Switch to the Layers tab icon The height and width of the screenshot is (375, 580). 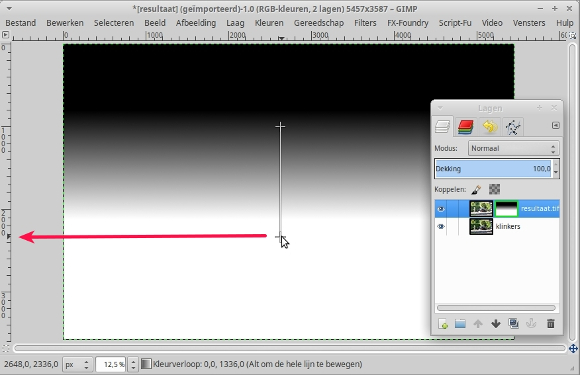442,127
